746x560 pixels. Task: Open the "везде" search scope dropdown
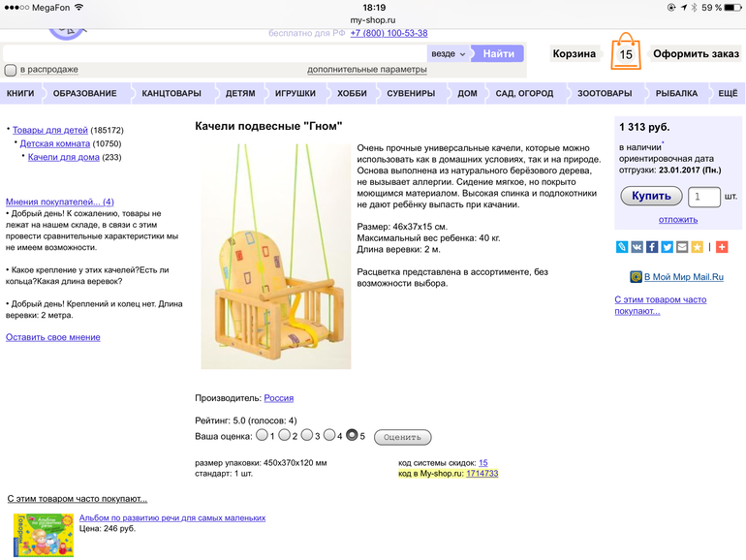point(448,54)
